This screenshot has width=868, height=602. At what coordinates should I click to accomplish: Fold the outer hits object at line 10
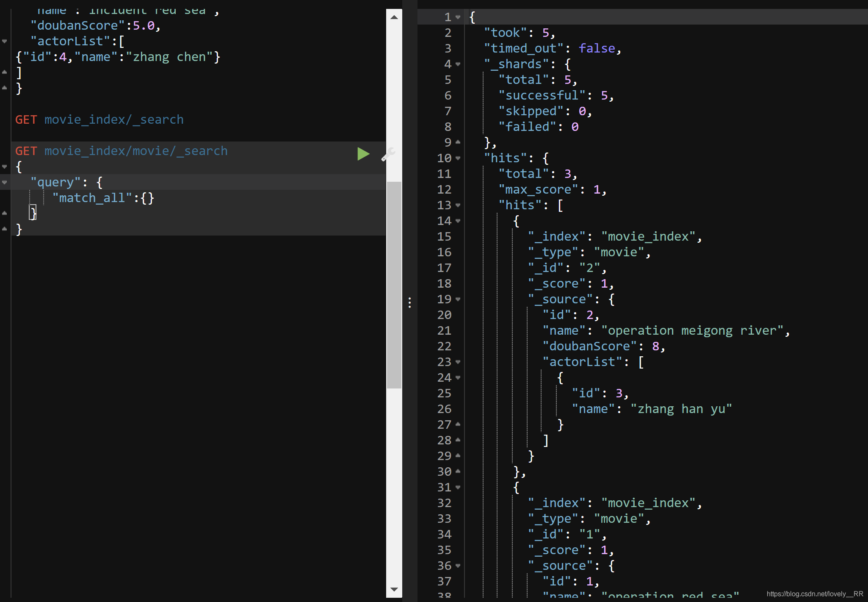tap(458, 158)
